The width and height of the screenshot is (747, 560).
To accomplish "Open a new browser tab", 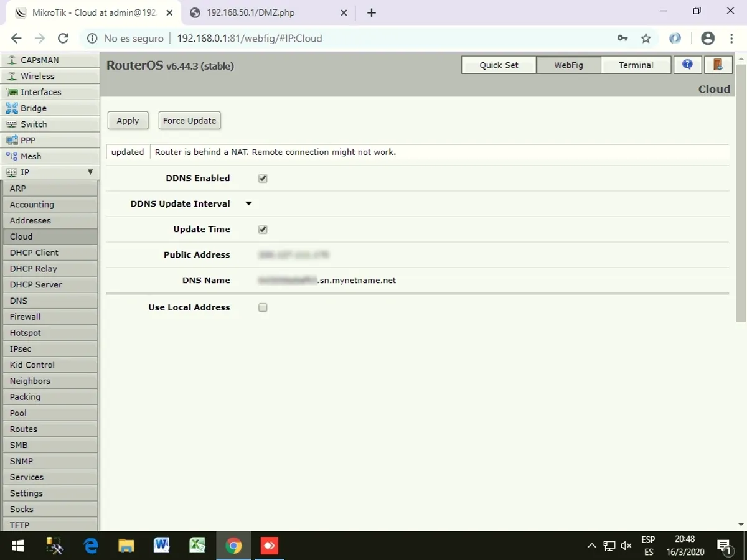I will [x=372, y=12].
